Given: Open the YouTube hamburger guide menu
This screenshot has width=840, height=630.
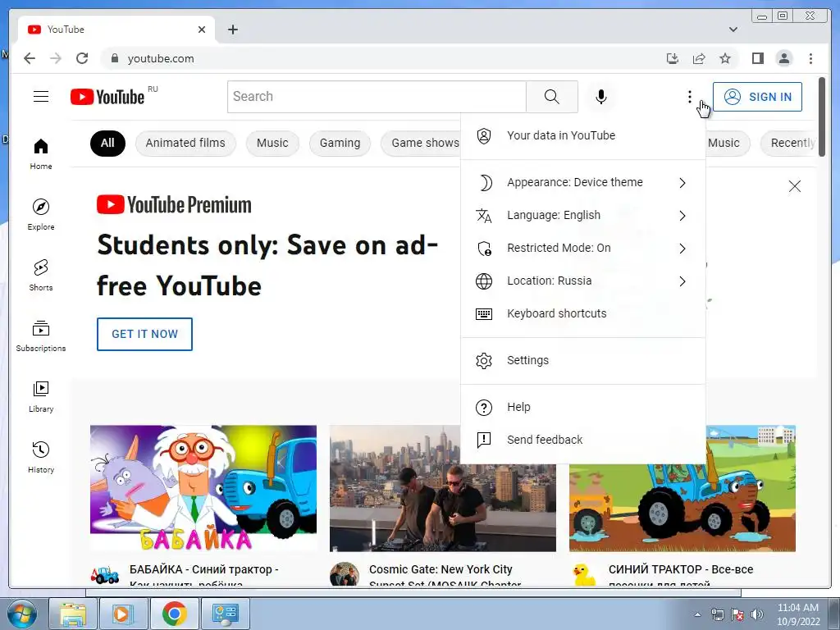Looking at the screenshot, I should point(41,97).
